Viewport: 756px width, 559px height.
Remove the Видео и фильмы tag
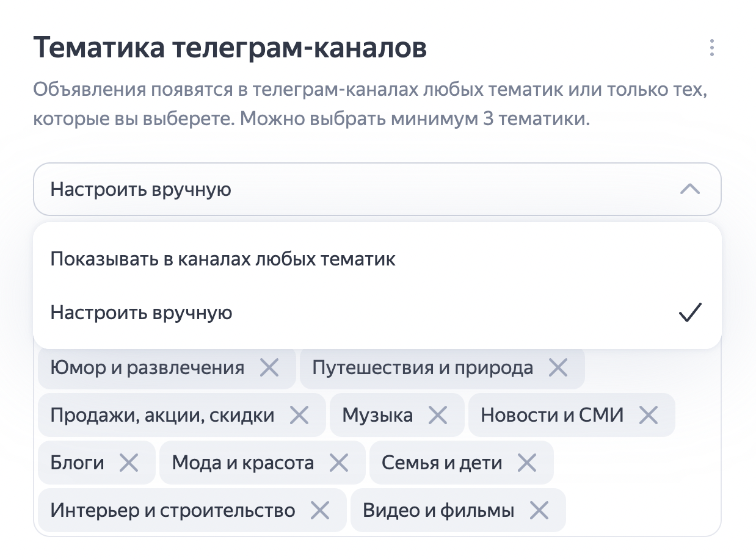point(539,510)
